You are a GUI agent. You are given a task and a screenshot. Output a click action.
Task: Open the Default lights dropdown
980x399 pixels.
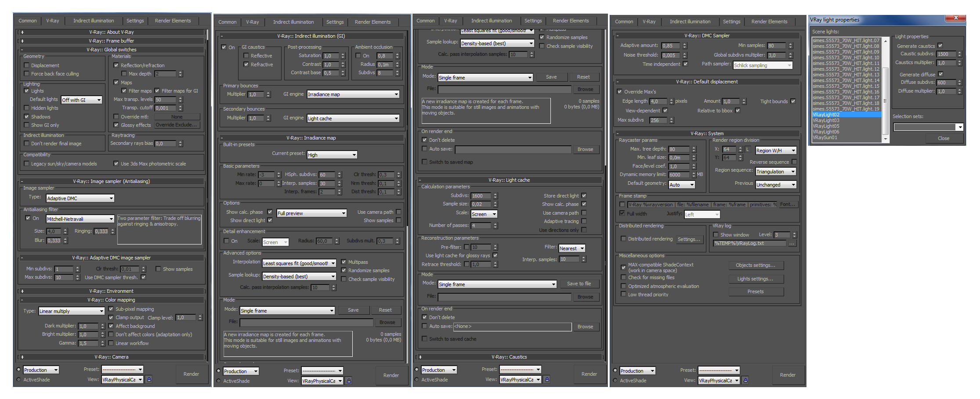82,100
